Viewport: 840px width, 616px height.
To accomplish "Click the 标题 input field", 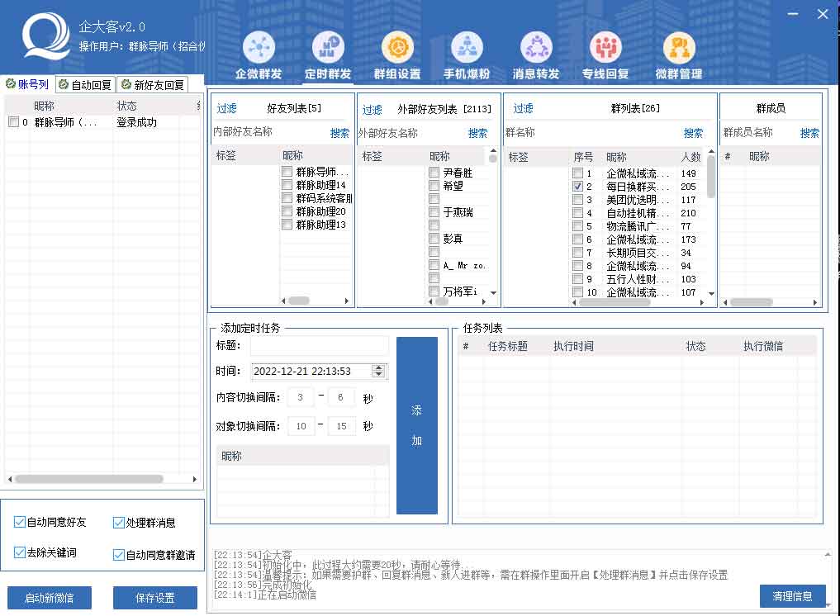I will coord(320,346).
